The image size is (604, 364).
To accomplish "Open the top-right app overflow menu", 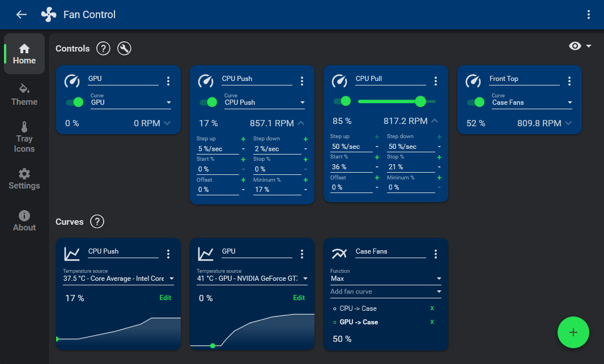I will (589, 15).
